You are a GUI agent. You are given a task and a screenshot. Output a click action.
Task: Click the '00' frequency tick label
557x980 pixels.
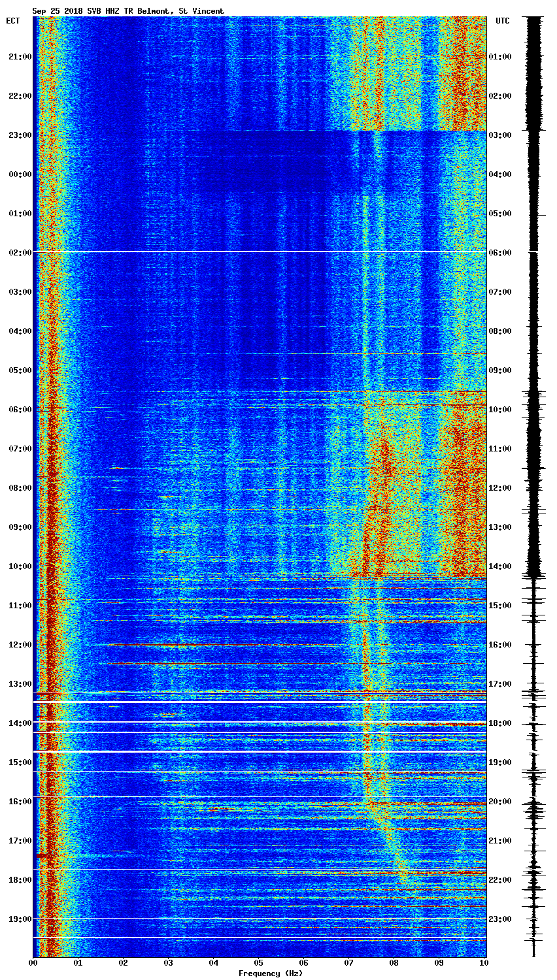33,963
